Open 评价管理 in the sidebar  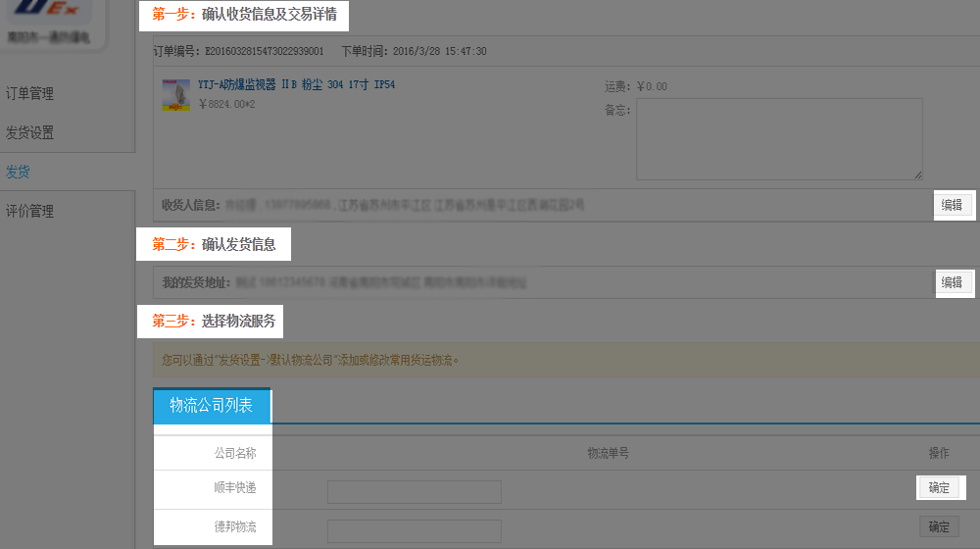pos(29,211)
